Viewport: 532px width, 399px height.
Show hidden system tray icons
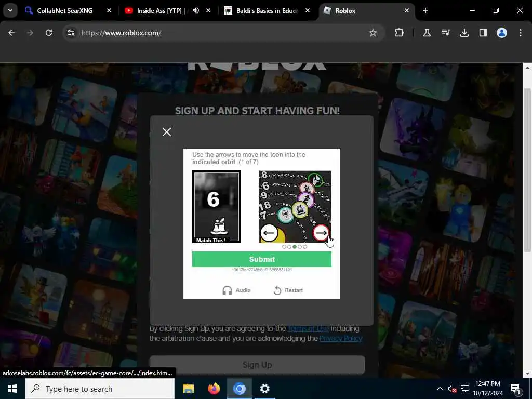[440, 389]
